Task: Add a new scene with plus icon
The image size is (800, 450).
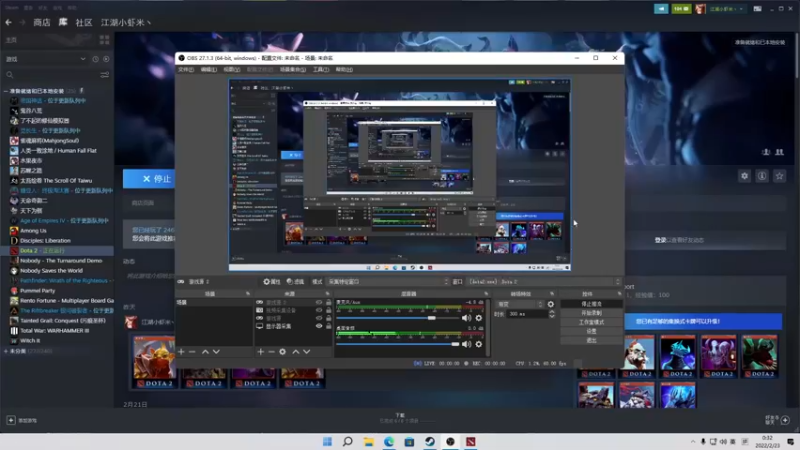Action: pos(181,352)
